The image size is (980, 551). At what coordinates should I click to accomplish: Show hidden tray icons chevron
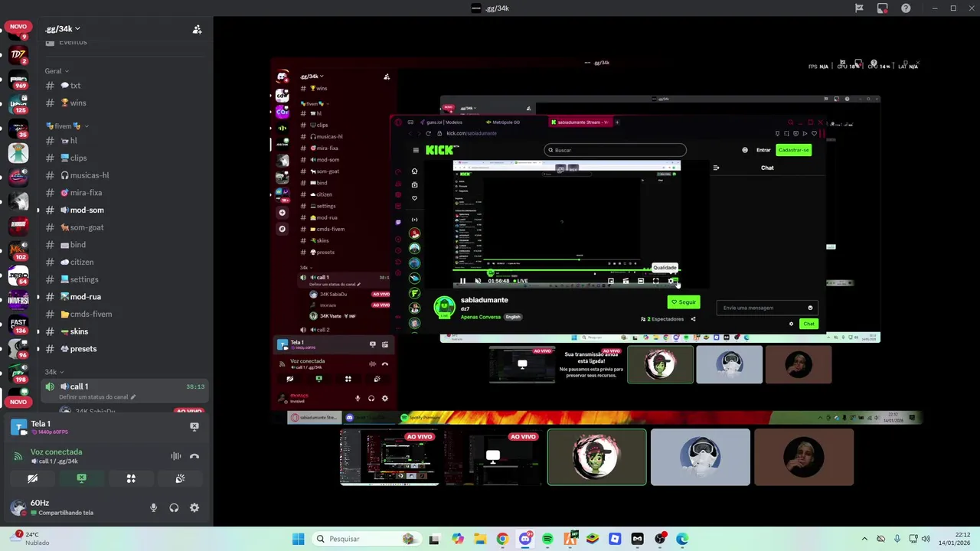pyautogui.click(x=864, y=539)
